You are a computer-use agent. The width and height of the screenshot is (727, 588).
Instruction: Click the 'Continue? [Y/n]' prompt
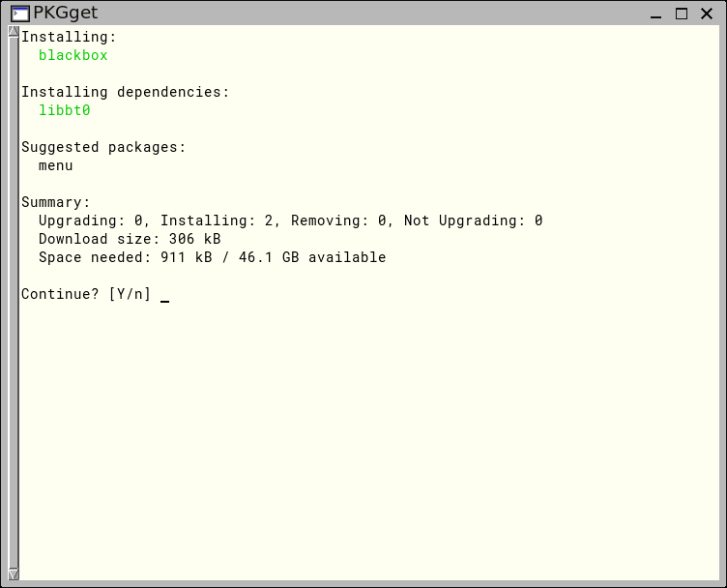click(86, 294)
